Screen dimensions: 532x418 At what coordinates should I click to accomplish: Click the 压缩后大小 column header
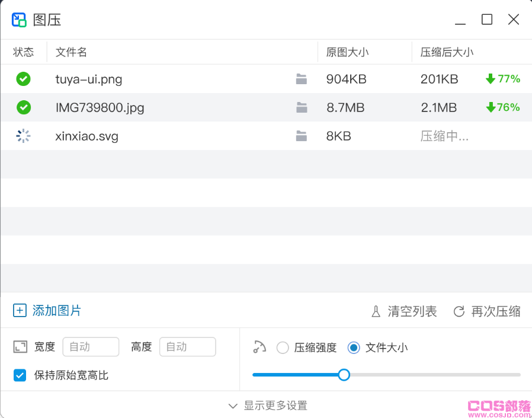447,52
